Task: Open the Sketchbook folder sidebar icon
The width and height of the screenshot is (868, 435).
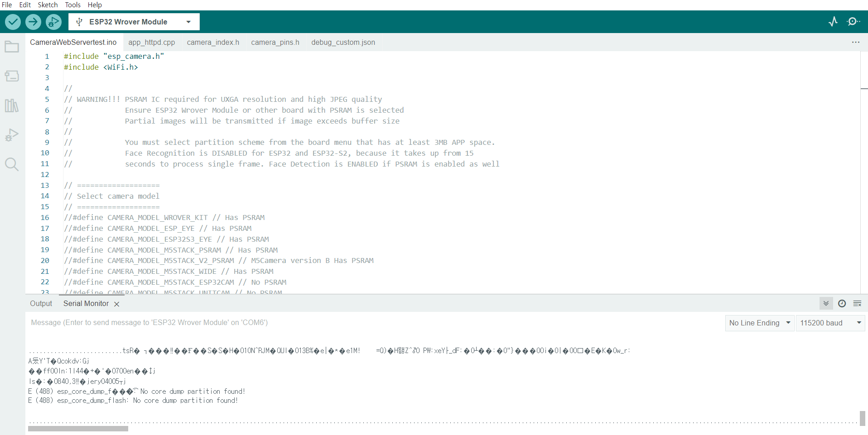Action: (x=12, y=47)
